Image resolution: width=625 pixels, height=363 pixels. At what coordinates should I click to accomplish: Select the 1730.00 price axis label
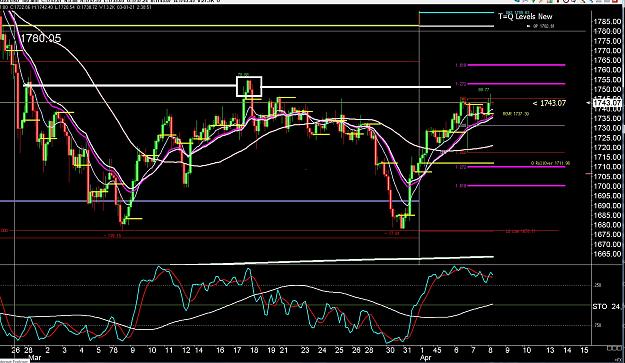[x=607, y=128]
